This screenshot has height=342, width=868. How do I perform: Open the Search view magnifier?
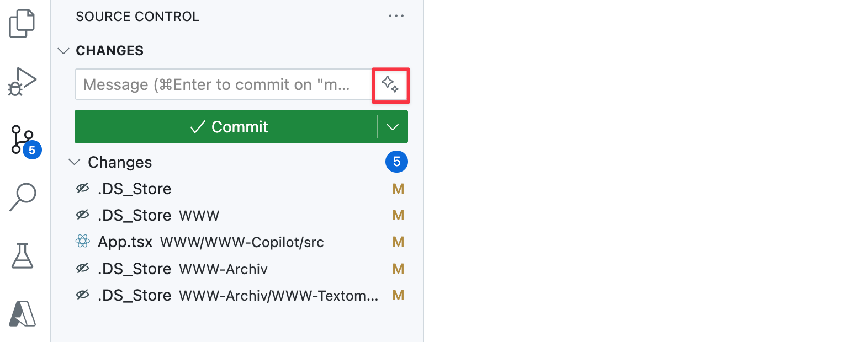(23, 197)
